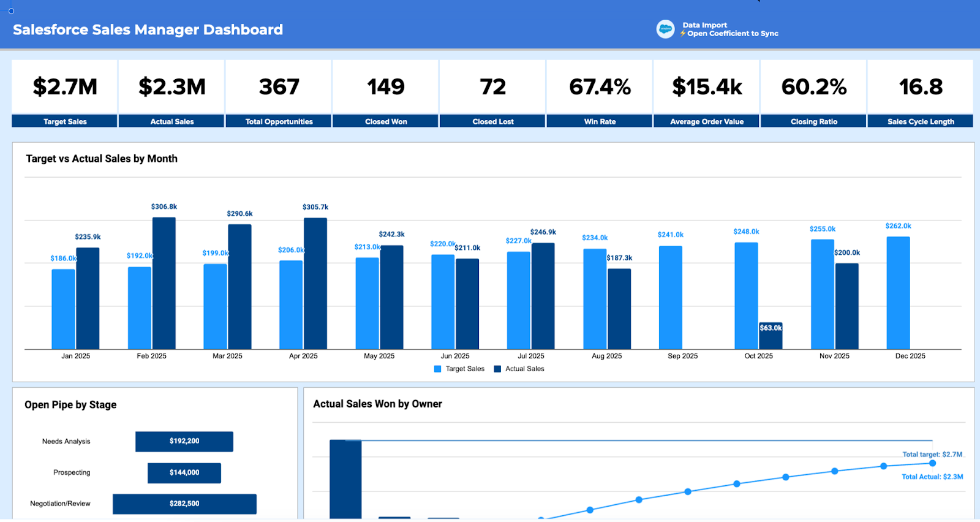Click the 367 Total Opportunities value
Screen dimensions: 980x522
[x=279, y=87]
